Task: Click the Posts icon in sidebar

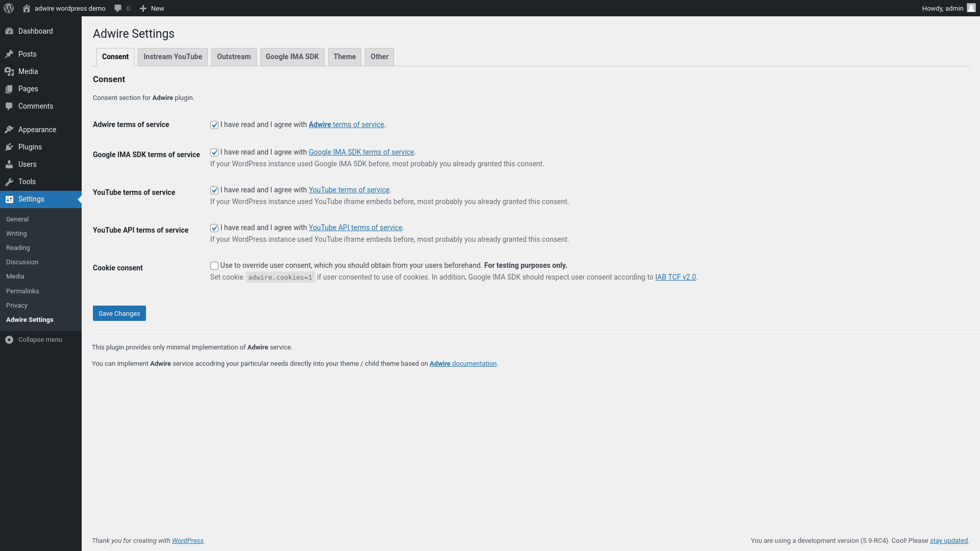Action: click(9, 53)
